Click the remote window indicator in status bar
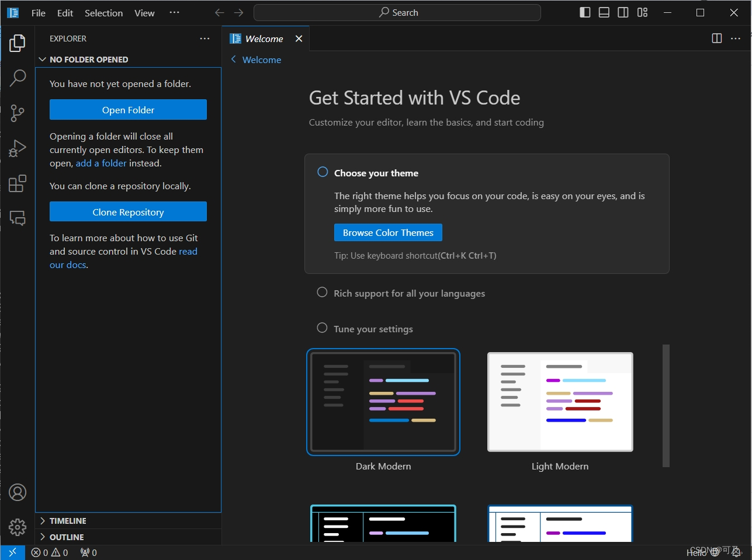The image size is (752, 560). (12, 552)
